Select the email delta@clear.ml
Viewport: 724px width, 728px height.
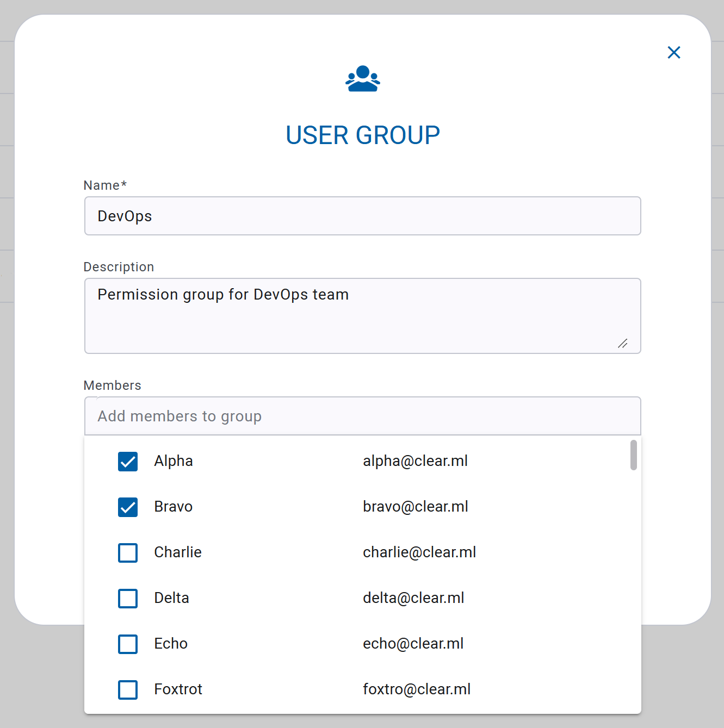[413, 598]
